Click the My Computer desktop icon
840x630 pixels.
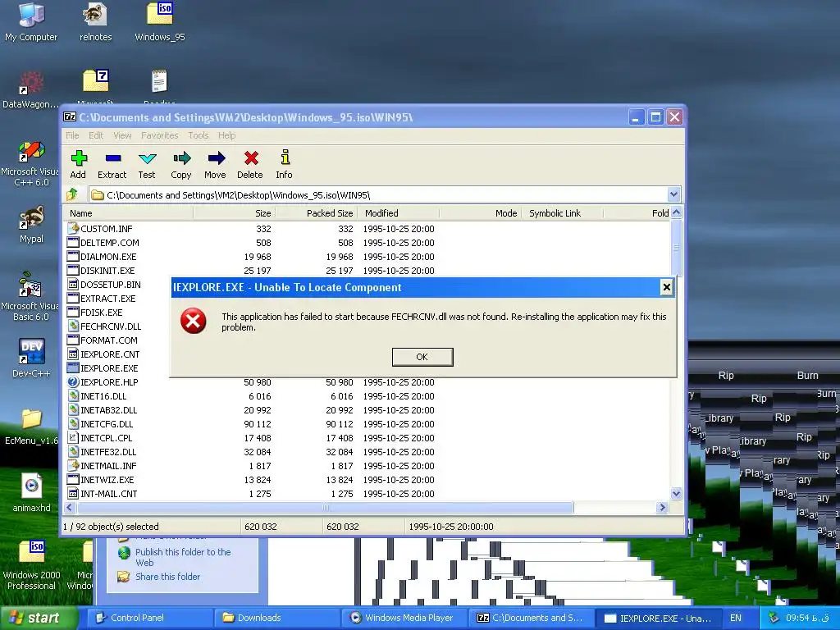click(x=31, y=22)
